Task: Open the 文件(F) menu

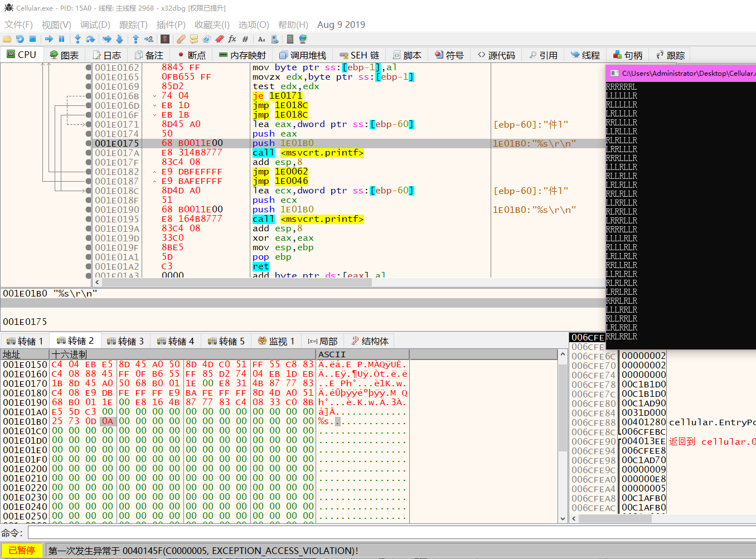Action: point(18,25)
